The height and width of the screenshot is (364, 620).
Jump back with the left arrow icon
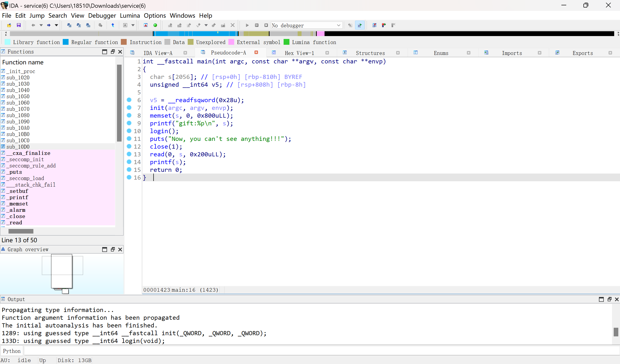(x=33, y=25)
